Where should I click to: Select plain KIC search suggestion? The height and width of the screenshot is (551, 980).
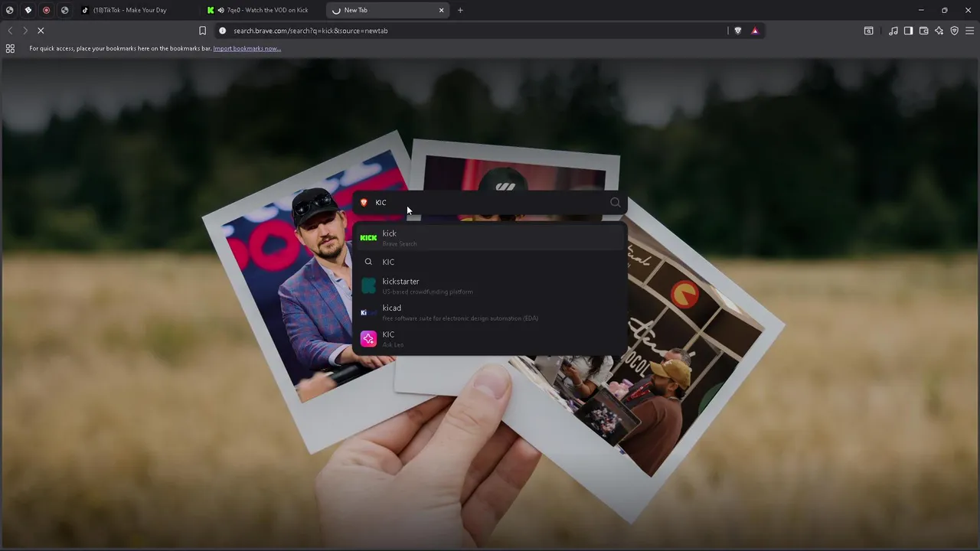(490, 262)
